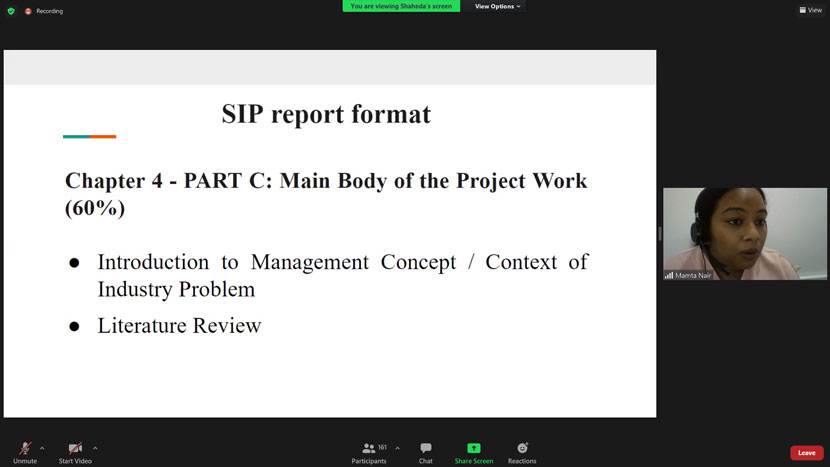Open the Chat panel
830x467 pixels.
pyautogui.click(x=426, y=453)
